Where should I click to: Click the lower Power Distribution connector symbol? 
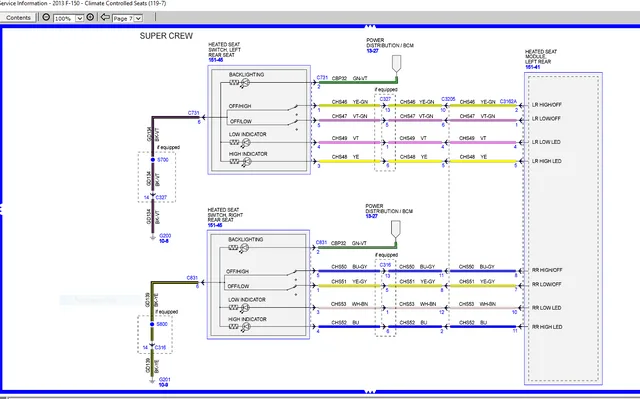(396, 230)
